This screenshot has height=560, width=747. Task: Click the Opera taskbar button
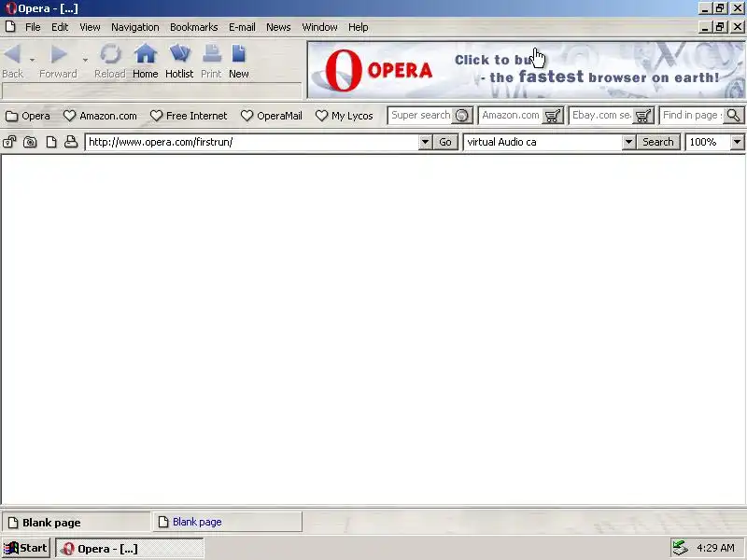coord(130,548)
